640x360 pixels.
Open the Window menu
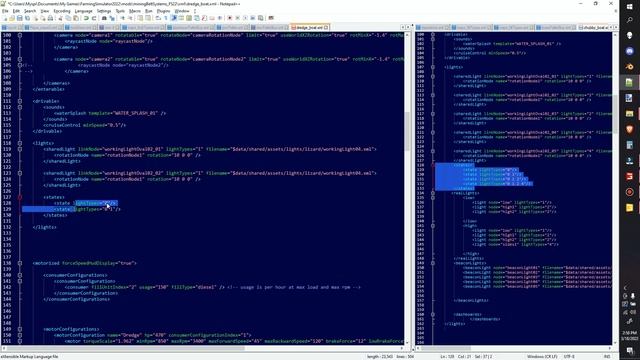tap(182, 11)
